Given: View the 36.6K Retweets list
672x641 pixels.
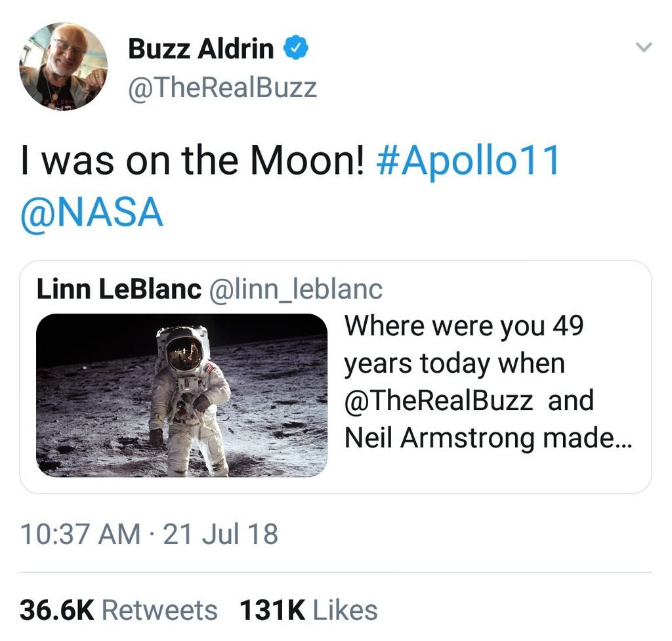Looking at the screenshot, I should click(118, 610).
